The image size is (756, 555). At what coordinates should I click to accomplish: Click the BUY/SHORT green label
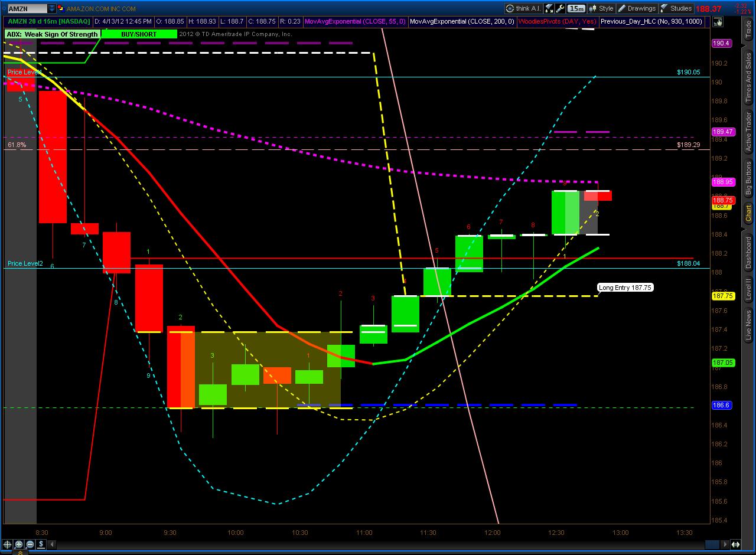click(139, 34)
